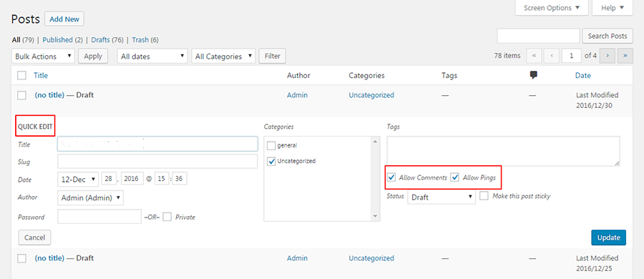Viewport: 644px width, 279px height.
Task: Open the Status dropdown showing Draft
Action: tap(441, 197)
